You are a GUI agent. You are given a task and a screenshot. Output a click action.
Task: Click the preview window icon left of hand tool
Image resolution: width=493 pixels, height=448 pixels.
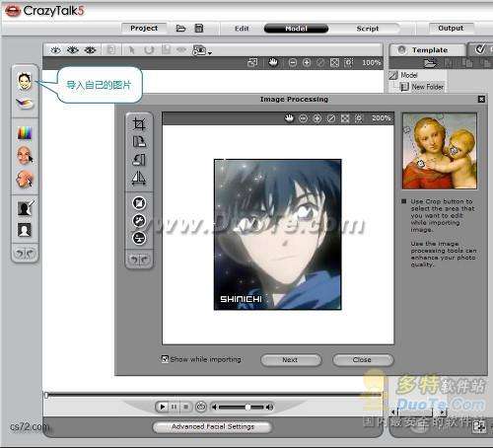point(252,62)
